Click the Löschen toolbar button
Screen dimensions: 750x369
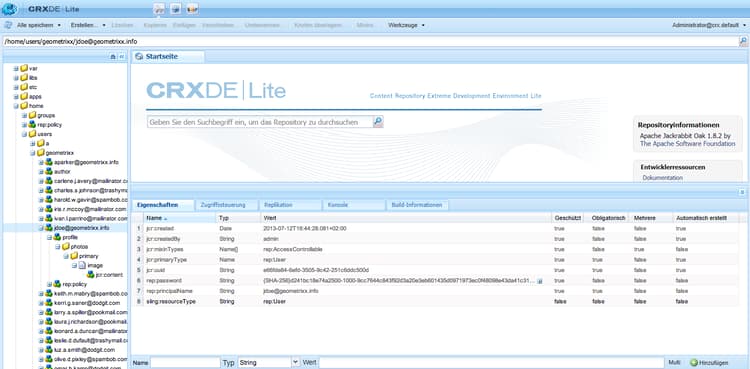122,25
